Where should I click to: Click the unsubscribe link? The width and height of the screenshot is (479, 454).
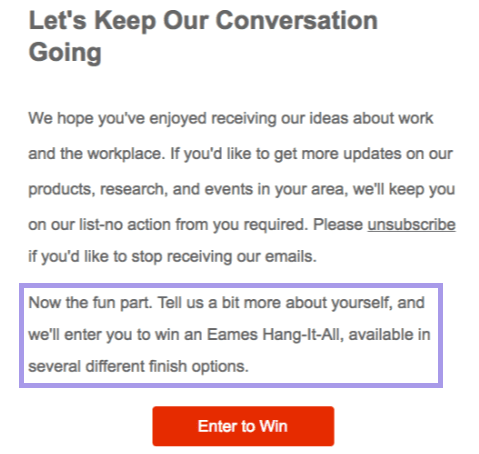tap(411, 224)
